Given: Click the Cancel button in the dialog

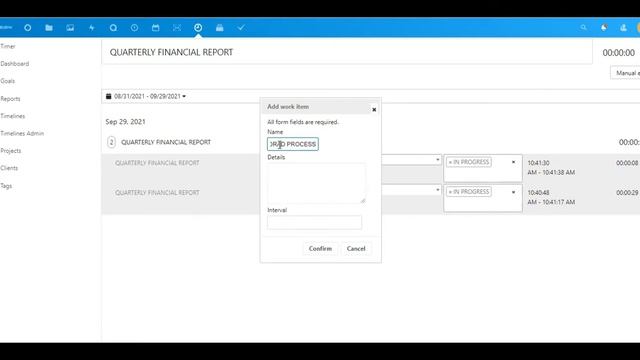Looking at the screenshot, I should pyautogui.click(x=356, y=249).
